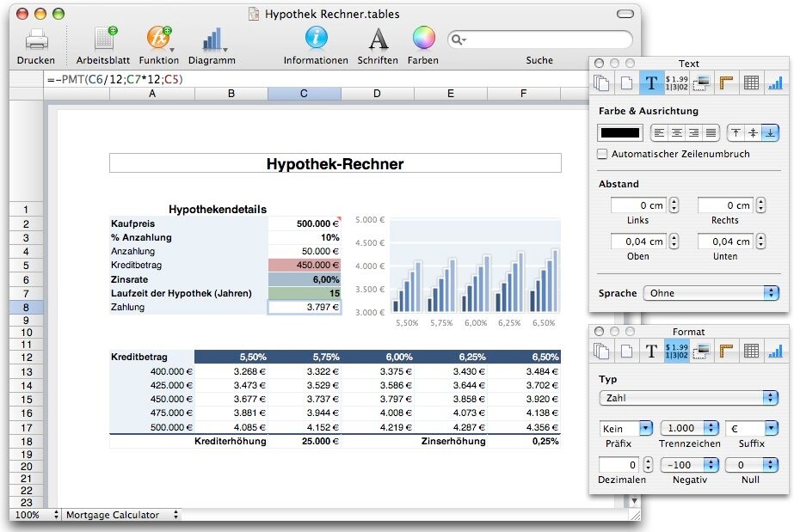Viewport: 794px width, 532px height.
Task: Click the Rechts spacing stepper
Action: coord(760,205)
